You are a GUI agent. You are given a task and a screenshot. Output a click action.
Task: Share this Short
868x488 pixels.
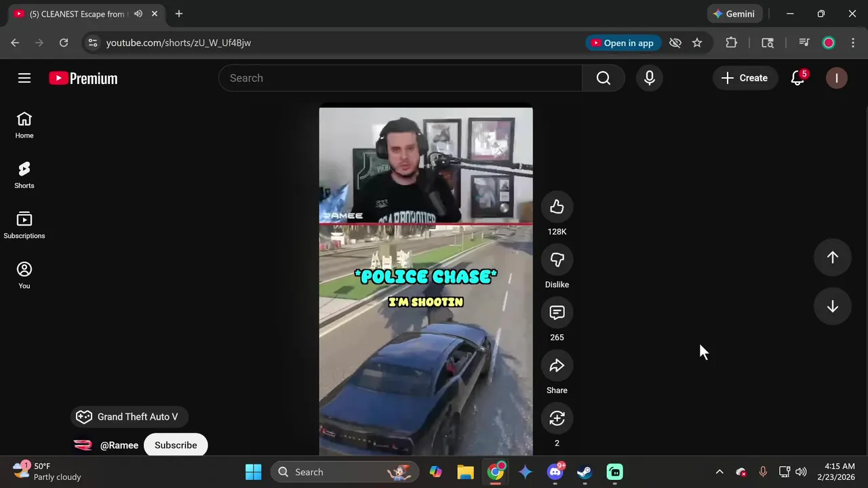[x=557, y=366]
